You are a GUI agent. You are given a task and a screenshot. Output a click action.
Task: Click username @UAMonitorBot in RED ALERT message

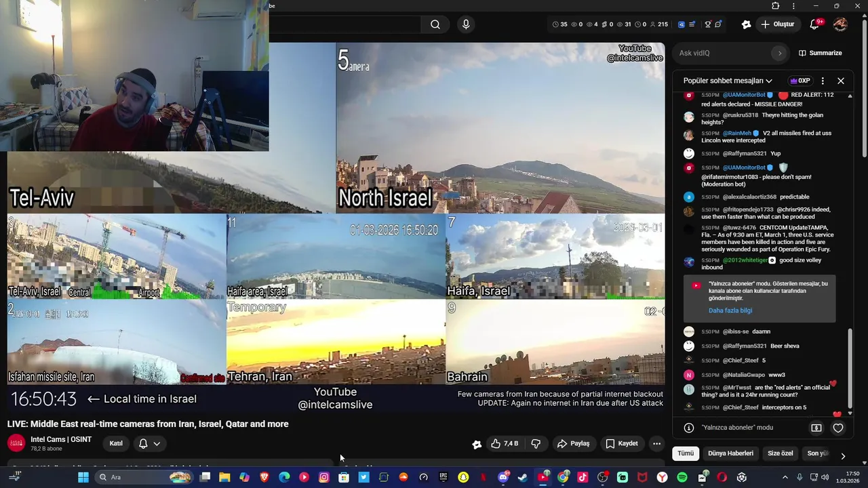(744, 95)
